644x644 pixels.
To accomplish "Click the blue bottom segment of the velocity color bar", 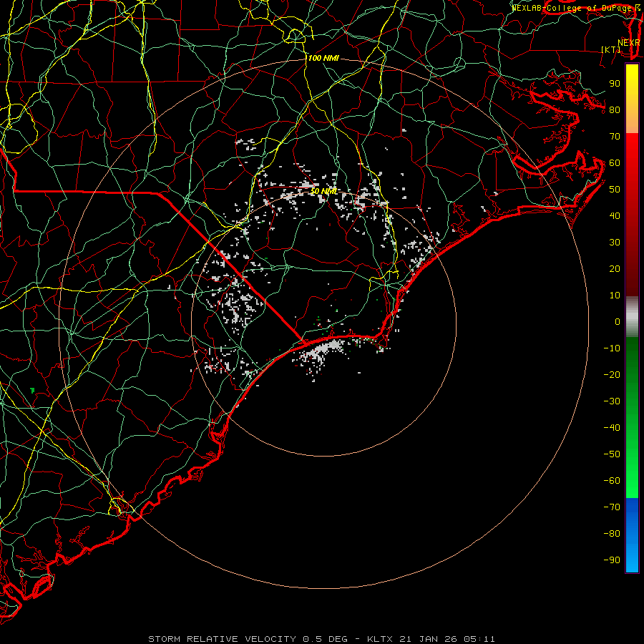I will pos(632,535).
